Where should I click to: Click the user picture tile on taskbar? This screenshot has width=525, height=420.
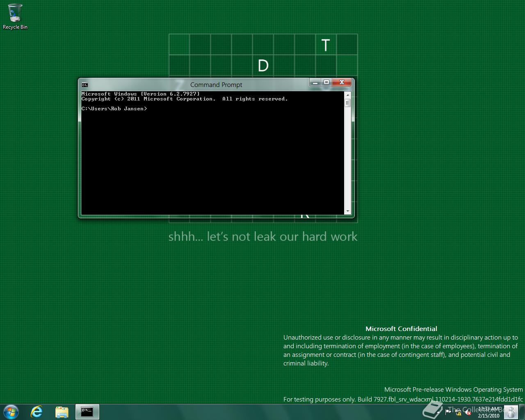511,412
